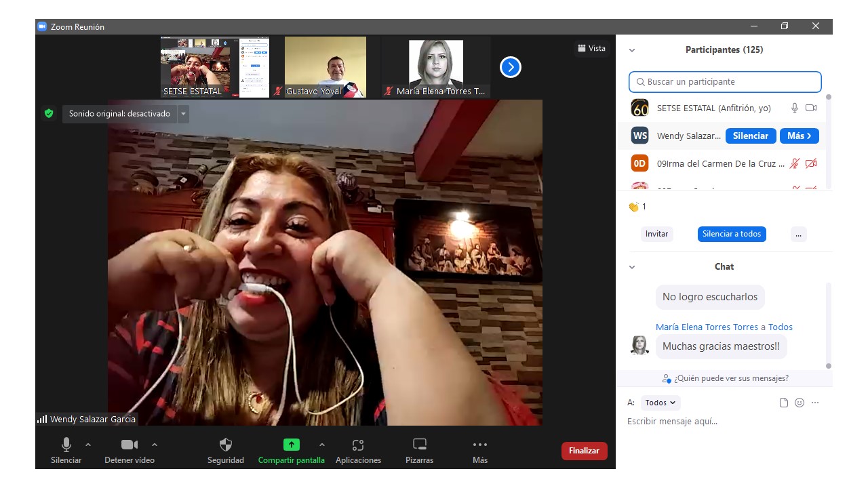The height and width of the screenshot is (488, 868).
Task: Click Wendy Salazar WS avatar
Action: point(639,136)
